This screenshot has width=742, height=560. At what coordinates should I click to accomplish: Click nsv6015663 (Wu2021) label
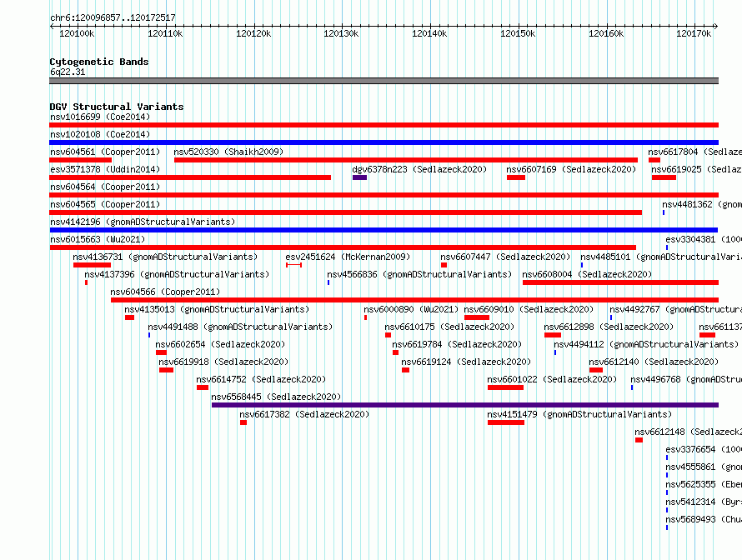coord(98,239)
